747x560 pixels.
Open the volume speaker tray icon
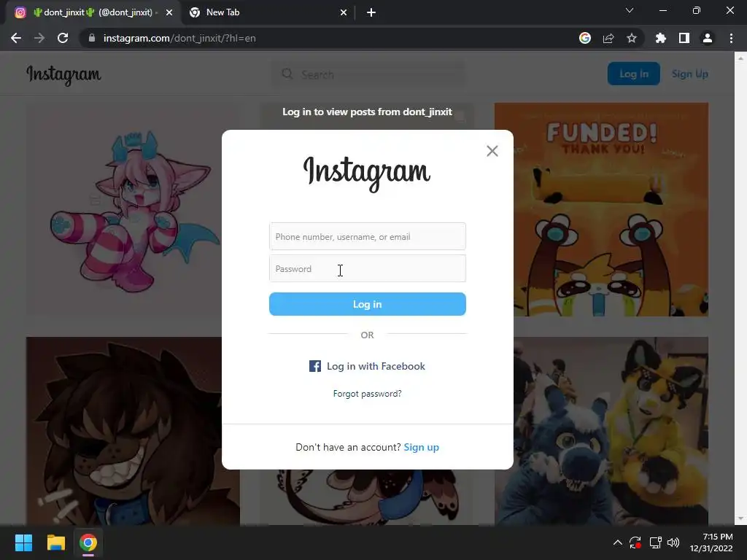[x=673, y=542]
